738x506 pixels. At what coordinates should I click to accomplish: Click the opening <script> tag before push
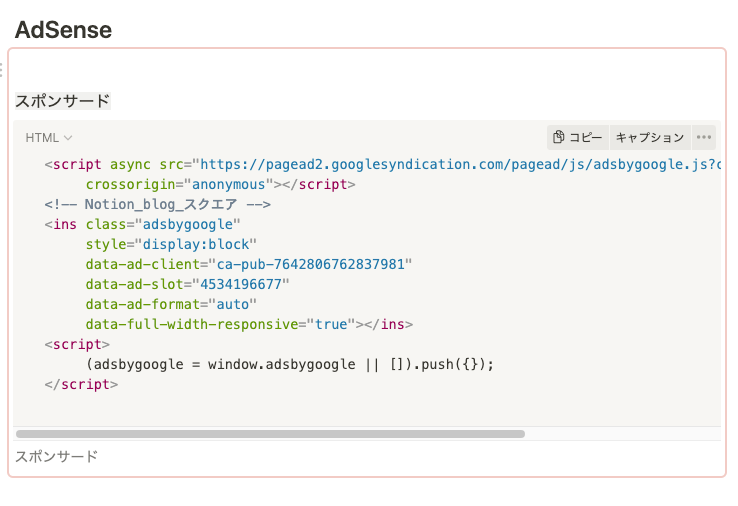coord(77,345)
